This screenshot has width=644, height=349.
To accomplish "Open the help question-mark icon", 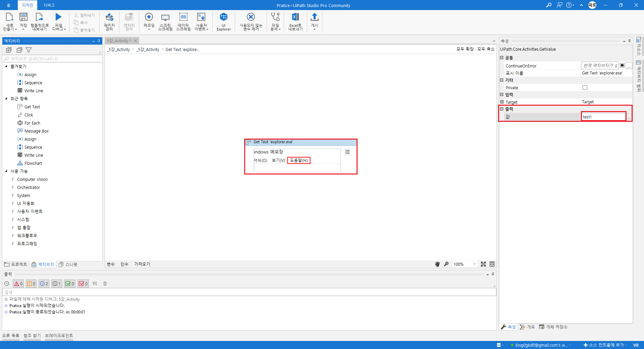I will click(569, 5).
